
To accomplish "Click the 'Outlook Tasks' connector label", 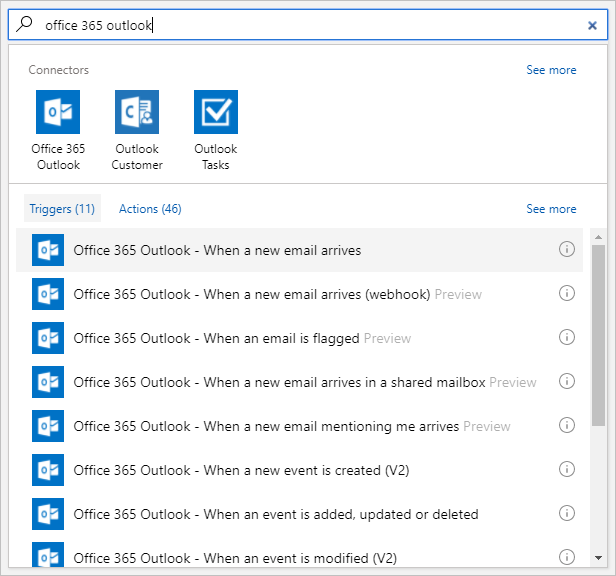I will 216,157.
